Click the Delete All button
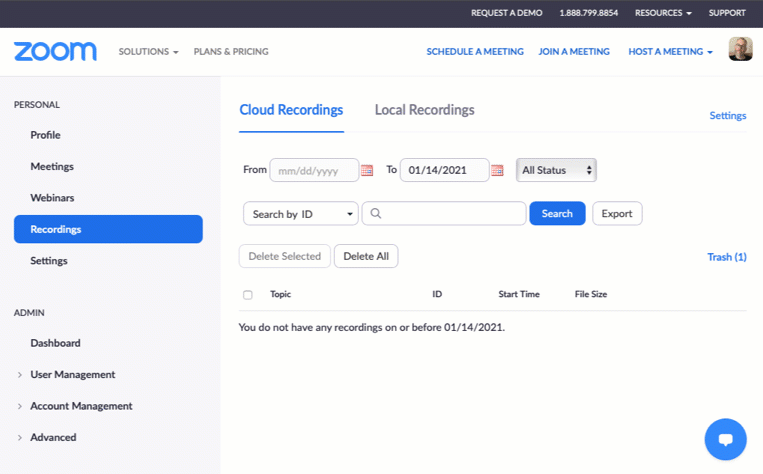The width and height of the screenshot is (763, 474). click(366, 256)
